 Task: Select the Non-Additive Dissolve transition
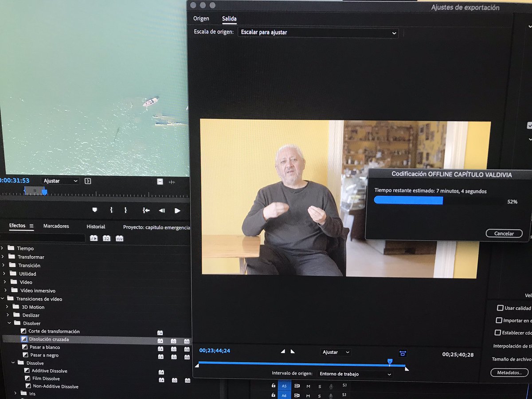55,387
